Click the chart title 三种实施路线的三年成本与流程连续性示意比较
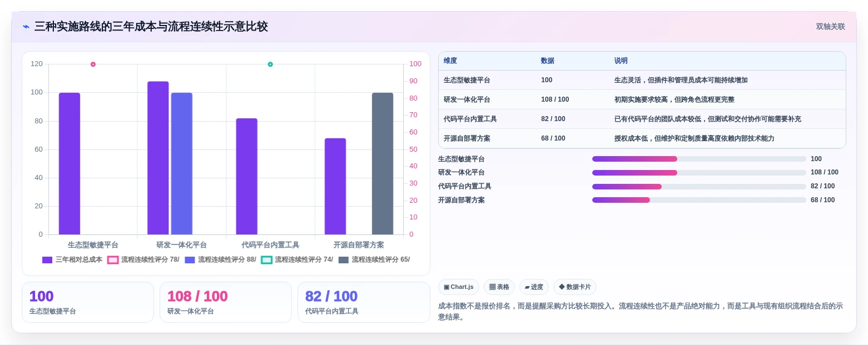The width and height of the screenshot is (868, 345). tap(151, 27)
